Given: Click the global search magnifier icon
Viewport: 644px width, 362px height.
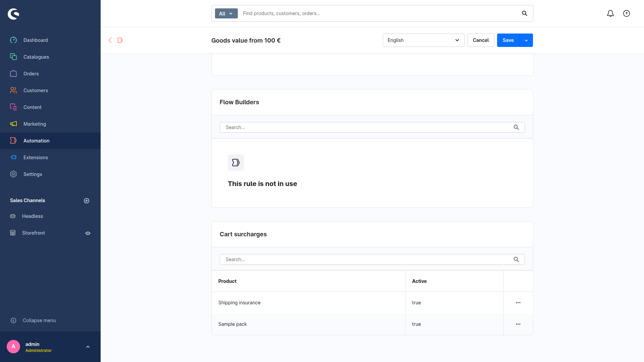Looking at the screenshot, I should point(525,13).
